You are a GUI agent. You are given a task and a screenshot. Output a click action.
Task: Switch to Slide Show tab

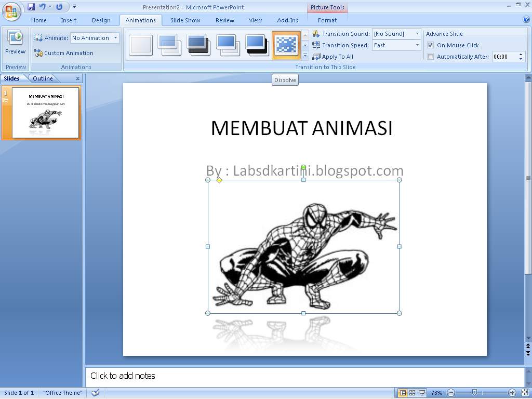click(185, 20)
